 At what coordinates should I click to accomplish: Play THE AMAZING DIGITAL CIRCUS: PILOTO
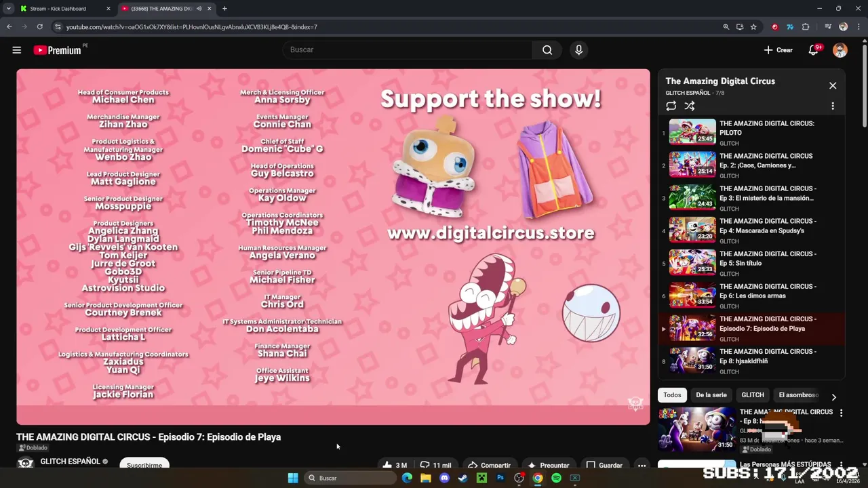coord(751,133)
